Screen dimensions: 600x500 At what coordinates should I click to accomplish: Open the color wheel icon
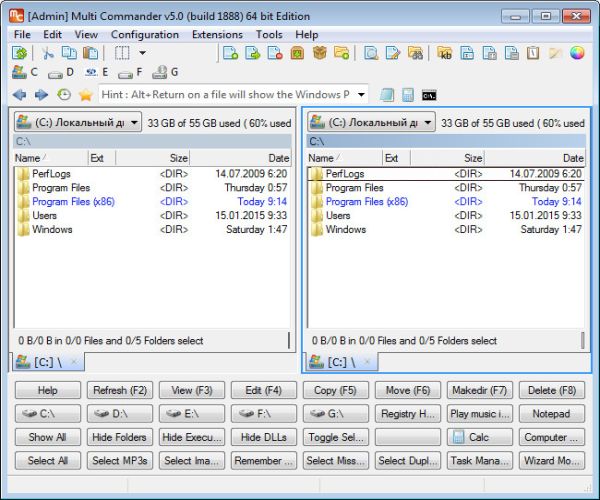[x=577, y=53]
